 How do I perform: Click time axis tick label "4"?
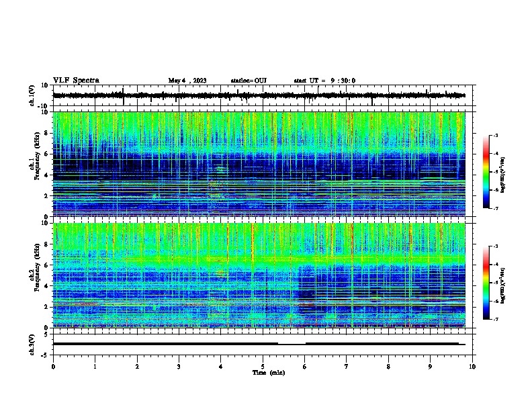point(221,367)
